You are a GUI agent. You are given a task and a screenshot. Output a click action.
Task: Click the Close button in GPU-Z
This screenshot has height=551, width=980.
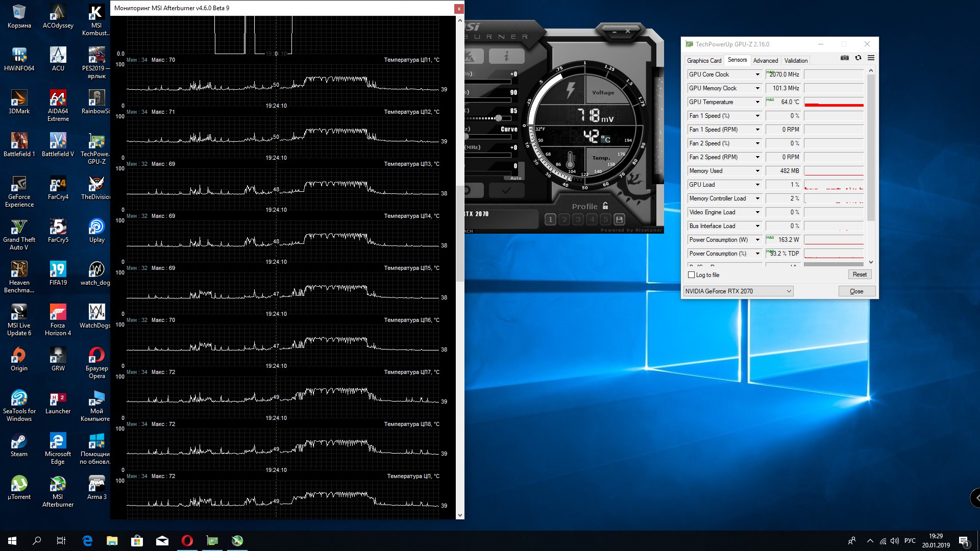[x=856, y=291]
